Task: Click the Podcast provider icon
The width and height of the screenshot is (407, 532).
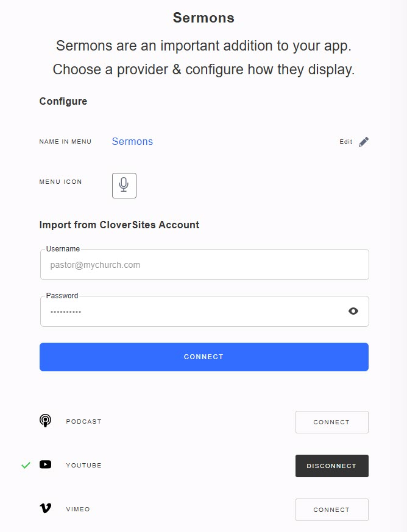Action: tap(45, 421)
